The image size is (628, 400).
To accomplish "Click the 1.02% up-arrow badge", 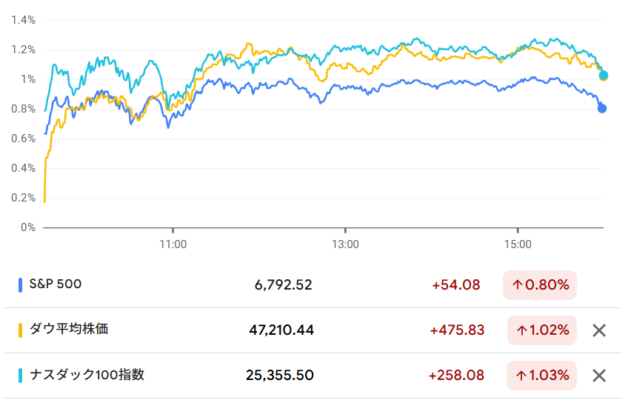I will pos(540,330).
